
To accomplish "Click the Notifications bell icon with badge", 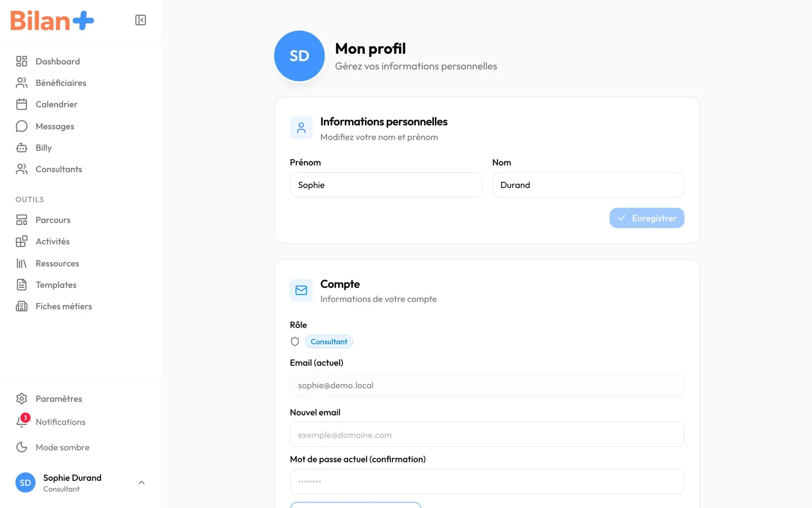I will [22, 421].
